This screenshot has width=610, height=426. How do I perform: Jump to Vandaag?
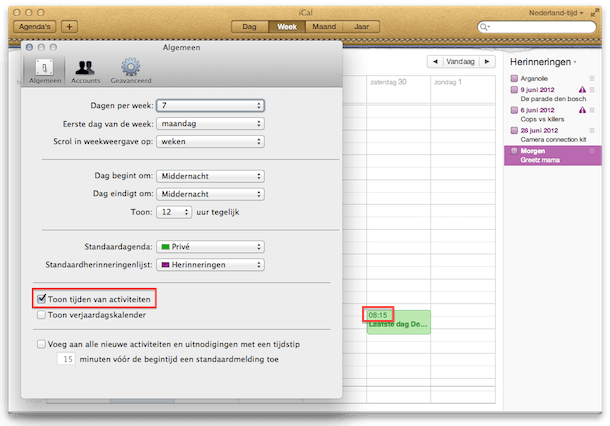(461, 61)
